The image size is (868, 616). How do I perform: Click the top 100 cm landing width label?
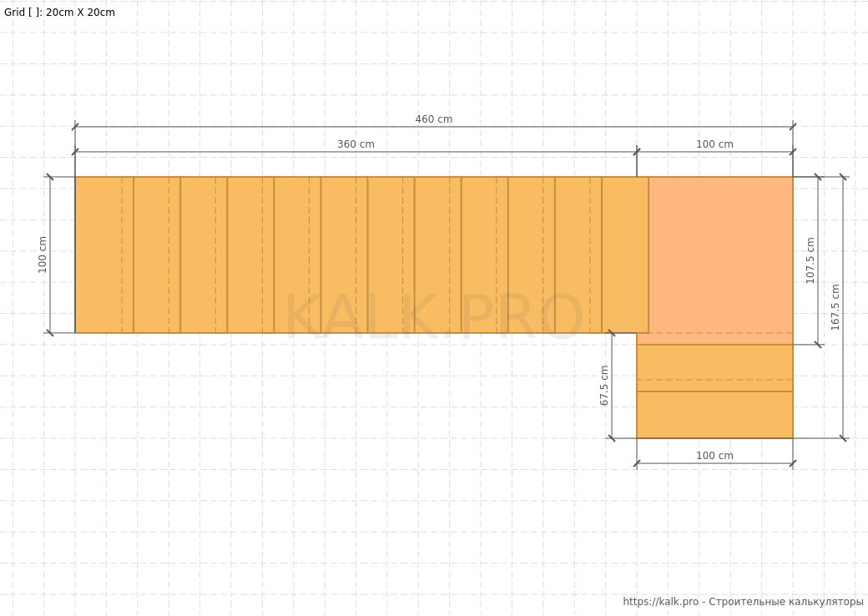(x=714, y=144)
